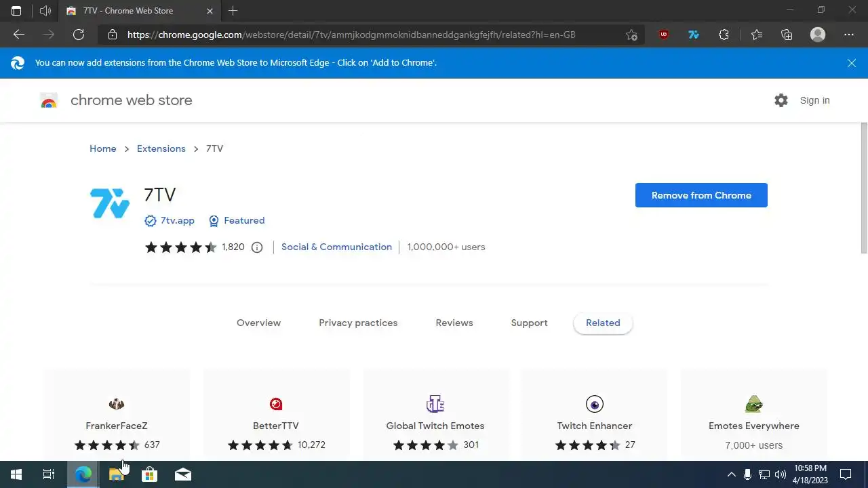
Task: Open the 7tv.app publisher link
Action: click(178, 221)
